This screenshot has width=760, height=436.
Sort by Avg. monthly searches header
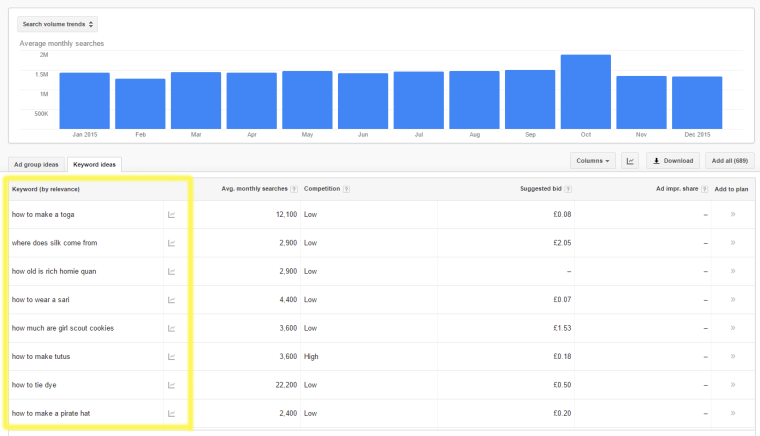[254, 189]
